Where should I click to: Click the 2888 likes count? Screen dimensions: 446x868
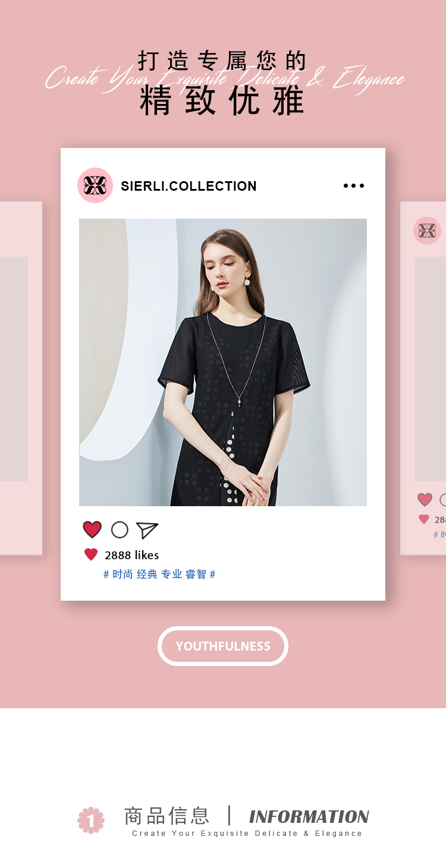[x=132, y=555]
